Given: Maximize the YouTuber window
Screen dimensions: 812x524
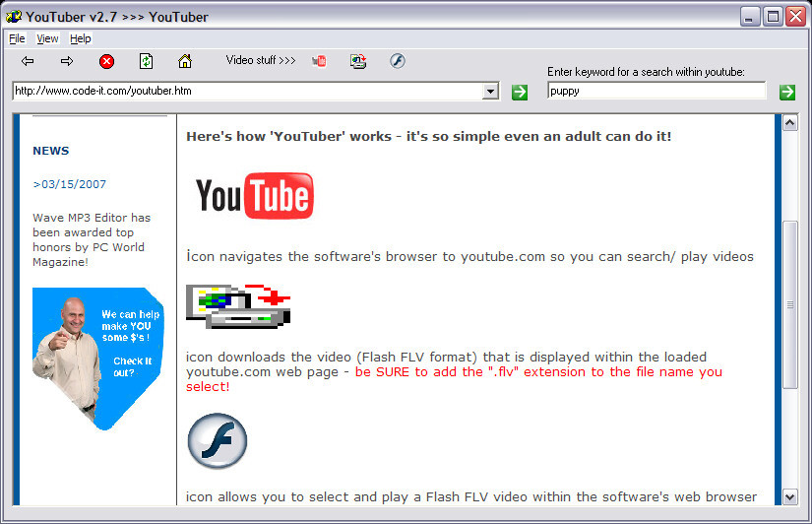Looking at the screenshot, I should [773, 17].
